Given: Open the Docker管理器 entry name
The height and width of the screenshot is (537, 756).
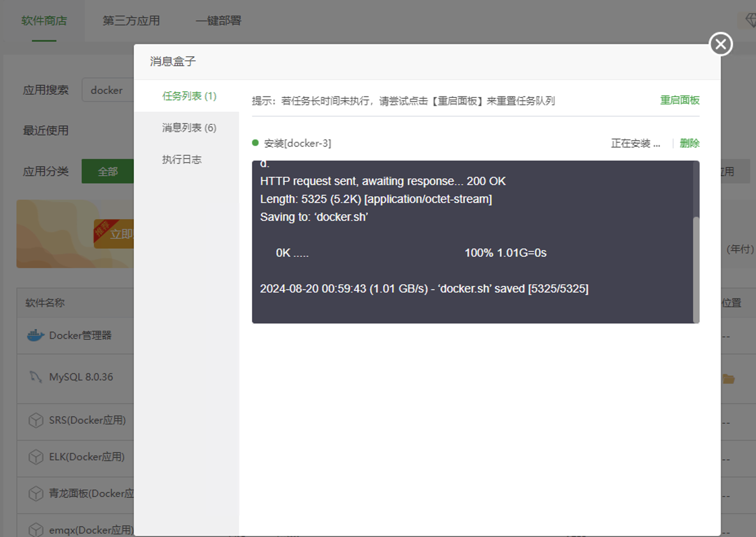Looking at the screenshot, I should tap(80, 335).
